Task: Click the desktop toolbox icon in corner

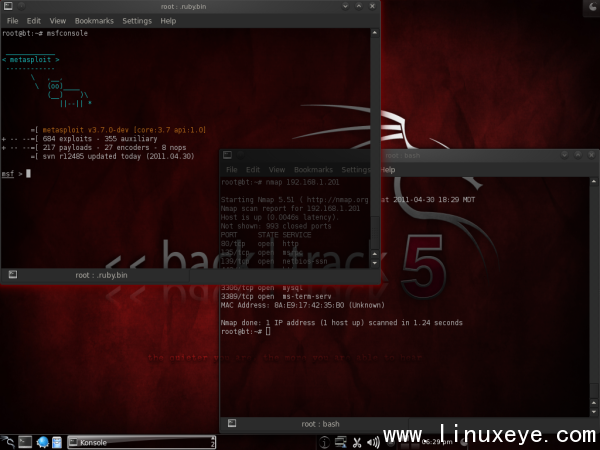Action: 592,8
